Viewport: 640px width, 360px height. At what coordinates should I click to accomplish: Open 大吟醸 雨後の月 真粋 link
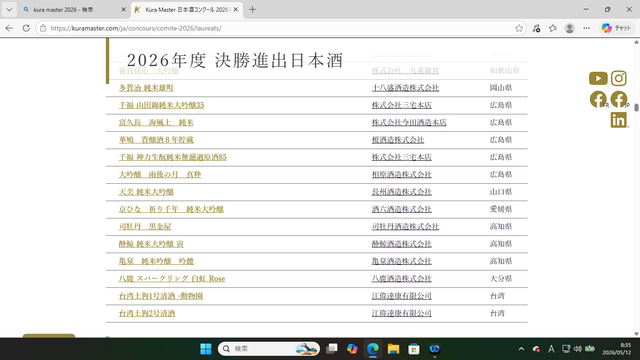pos(160,174)
